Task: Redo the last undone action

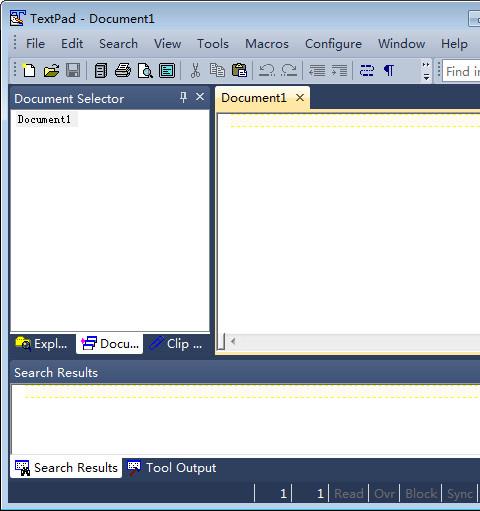Action: coord(289,71)
